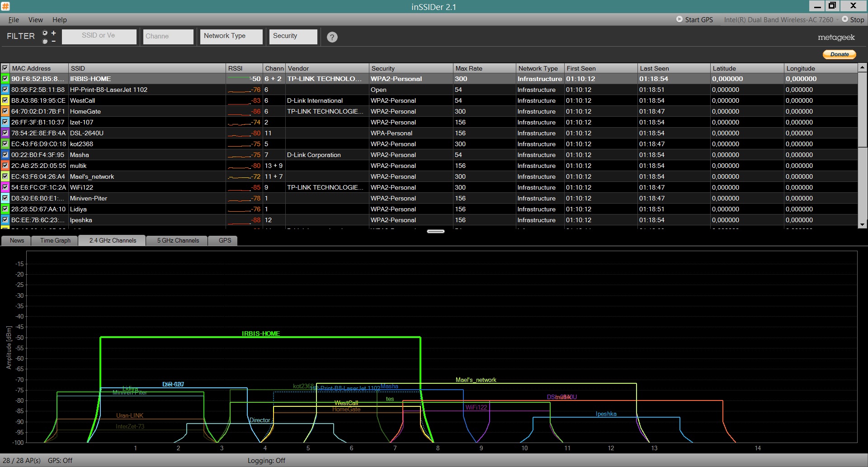
Task: Click the metageek logo
Action: click(x=836, y=38)
